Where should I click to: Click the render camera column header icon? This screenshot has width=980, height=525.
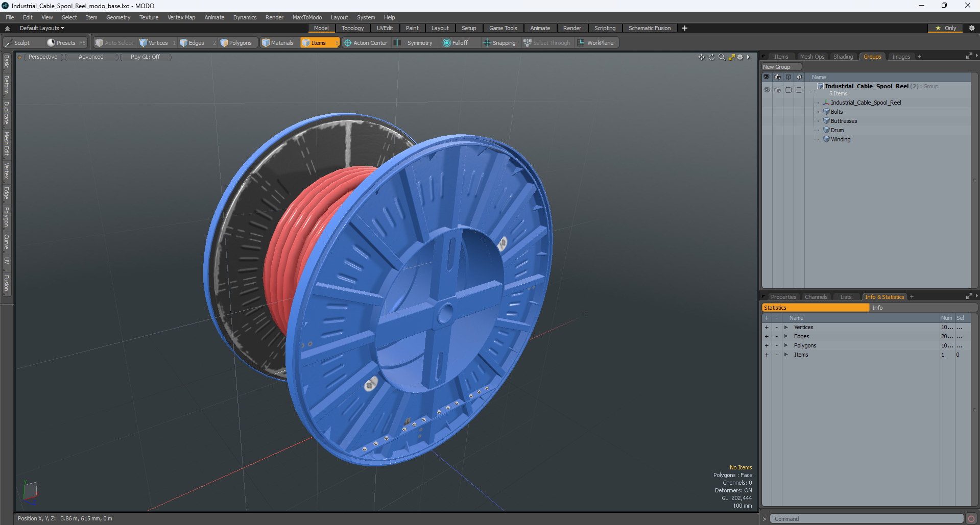(778, 77)
